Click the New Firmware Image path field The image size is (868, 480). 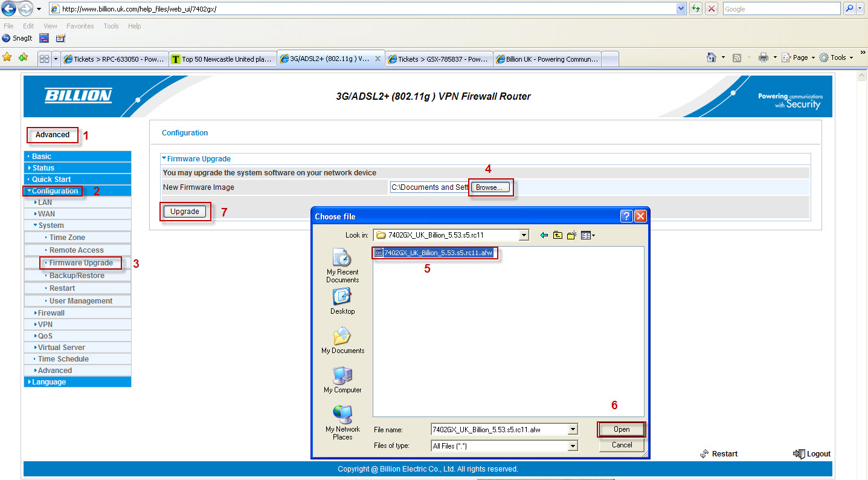(430, 187)
